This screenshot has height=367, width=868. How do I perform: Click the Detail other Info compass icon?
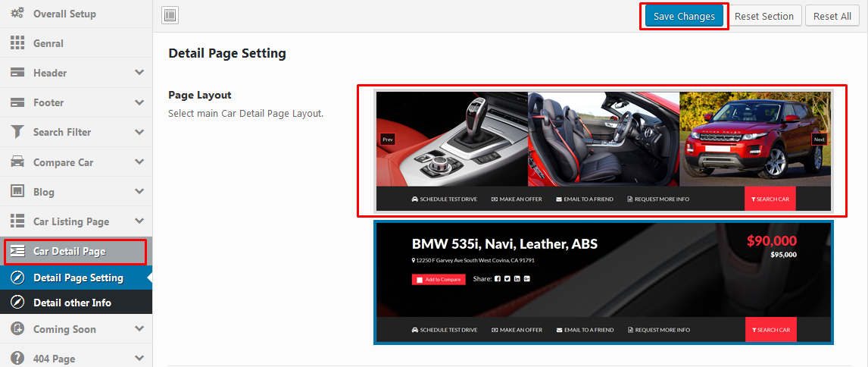[x=17, y=303]
